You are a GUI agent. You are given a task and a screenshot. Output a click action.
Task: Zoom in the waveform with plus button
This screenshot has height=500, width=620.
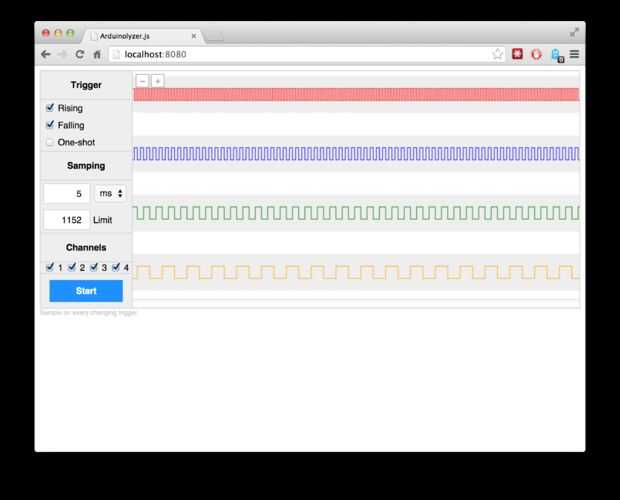point(158,81)
